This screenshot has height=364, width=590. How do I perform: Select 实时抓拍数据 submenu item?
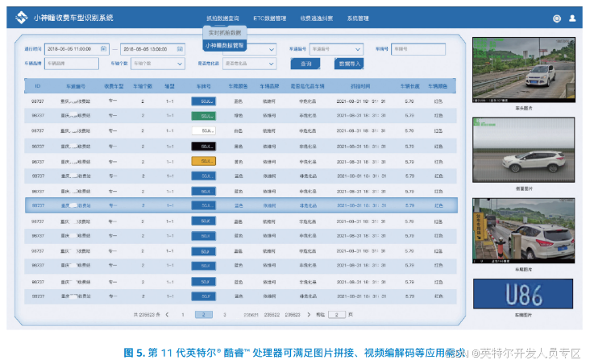point(225,33)
